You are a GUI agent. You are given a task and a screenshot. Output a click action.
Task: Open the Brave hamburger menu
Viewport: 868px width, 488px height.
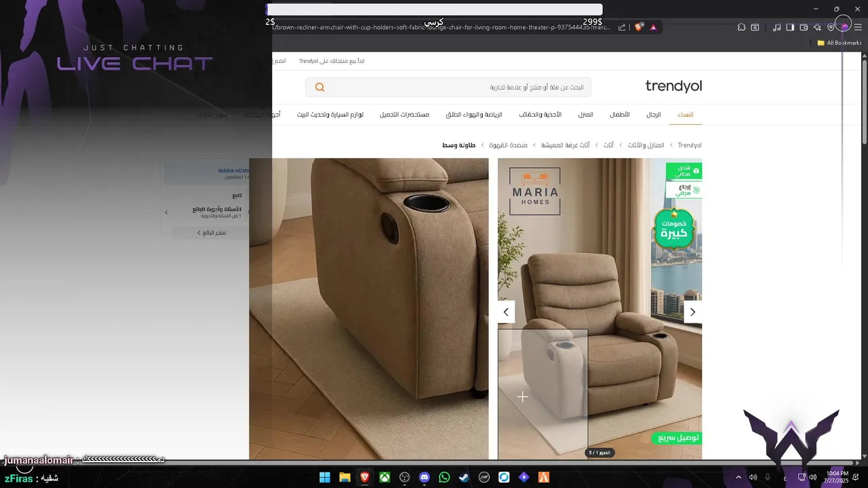point(858,27)
